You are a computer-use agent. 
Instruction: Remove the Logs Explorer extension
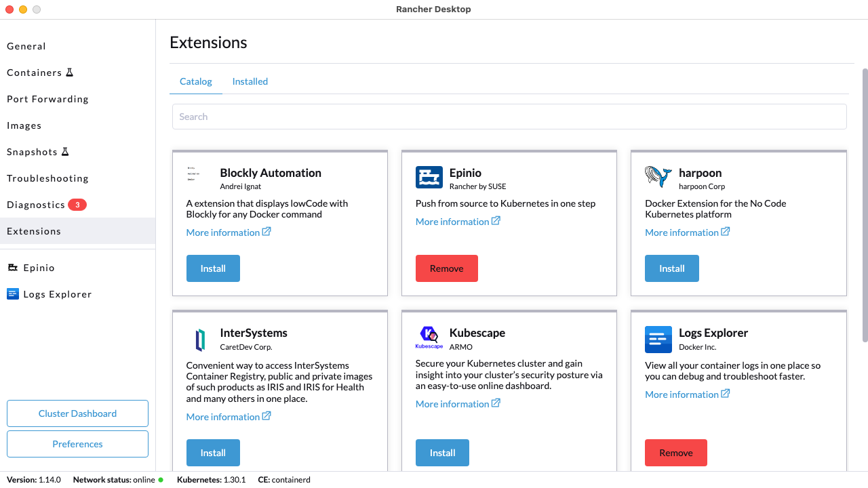676,453
